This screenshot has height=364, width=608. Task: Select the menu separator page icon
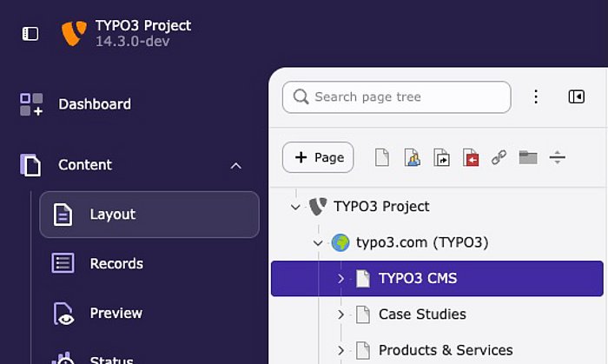coord(558,157)
